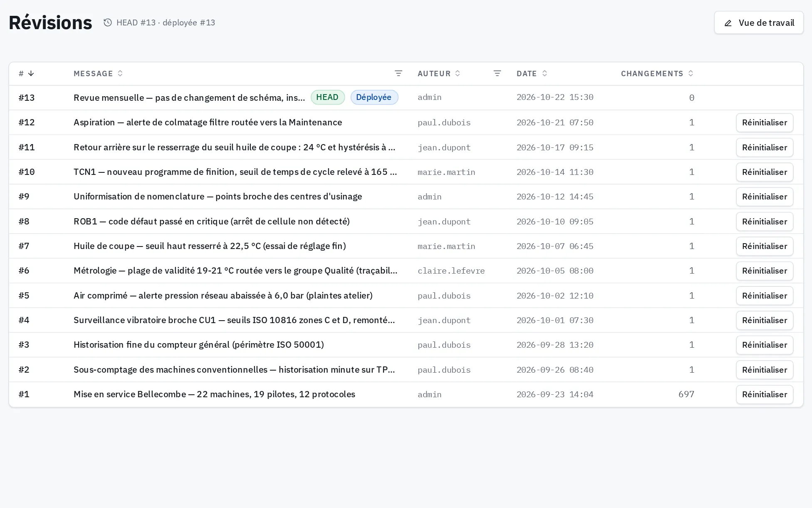Réinitialiser revision #8 ROB1
The height and width of the screenshot is (508, 812).
click(x=765, y=222)
